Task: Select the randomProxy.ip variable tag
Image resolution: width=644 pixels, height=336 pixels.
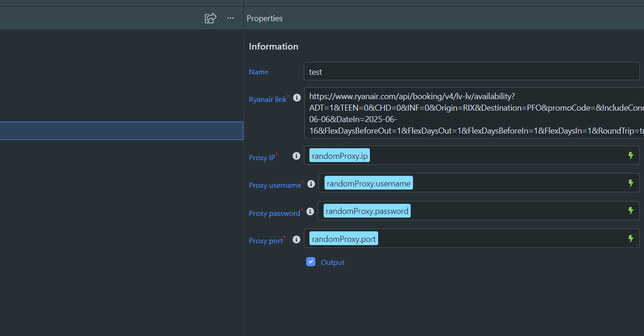Action: 339,155
